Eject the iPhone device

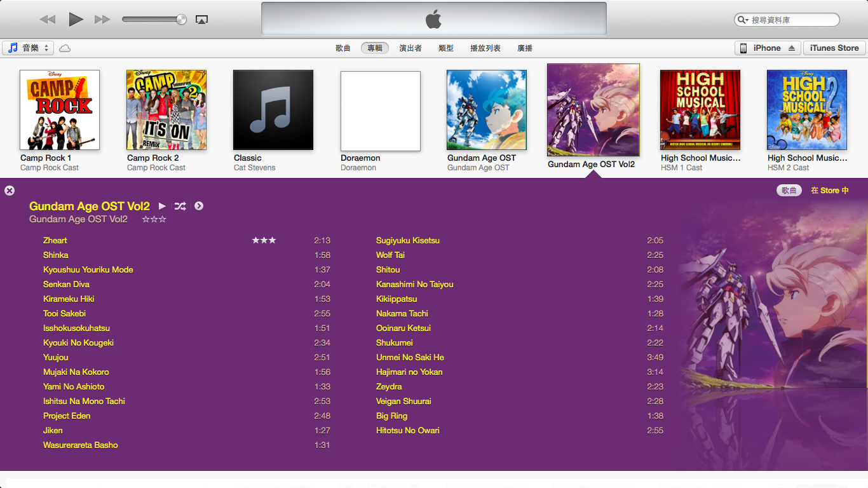791,48
